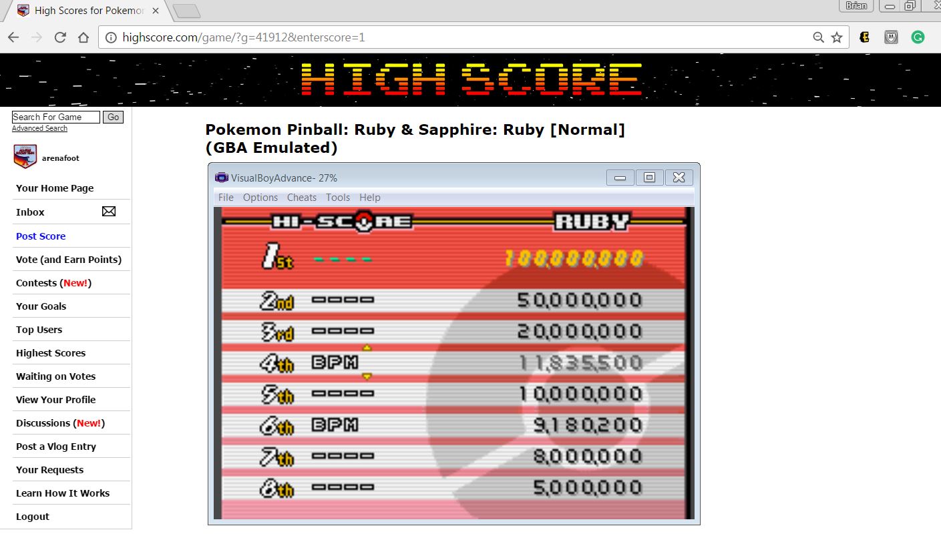Open the Grammarly extension icon
This screenshot has width=941, height=560.
(x=918, y=37)
